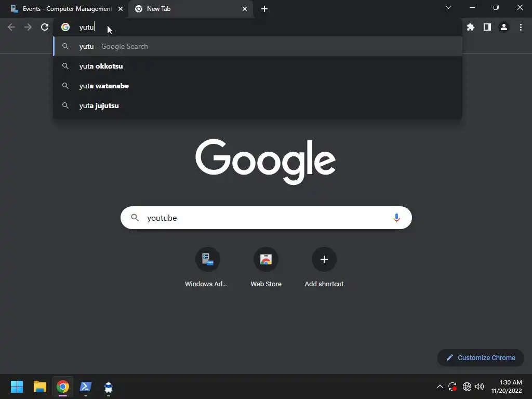532x399 pixels.
Task: Start voice search with microphone icon
Action: click(396, 218)
